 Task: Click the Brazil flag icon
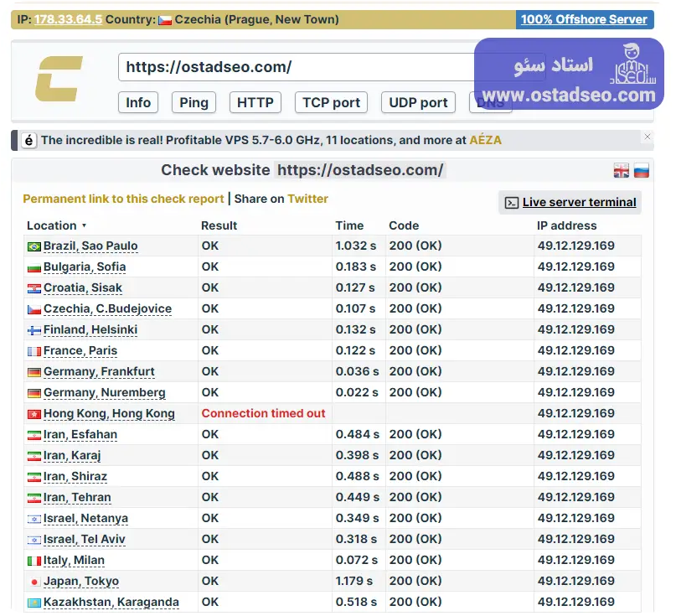(34, 246)
